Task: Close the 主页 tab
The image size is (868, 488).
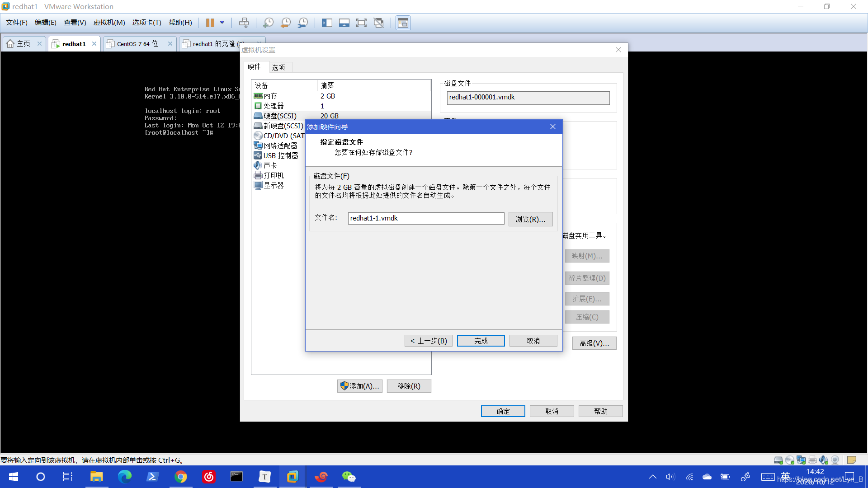Action: coord(39,44)
